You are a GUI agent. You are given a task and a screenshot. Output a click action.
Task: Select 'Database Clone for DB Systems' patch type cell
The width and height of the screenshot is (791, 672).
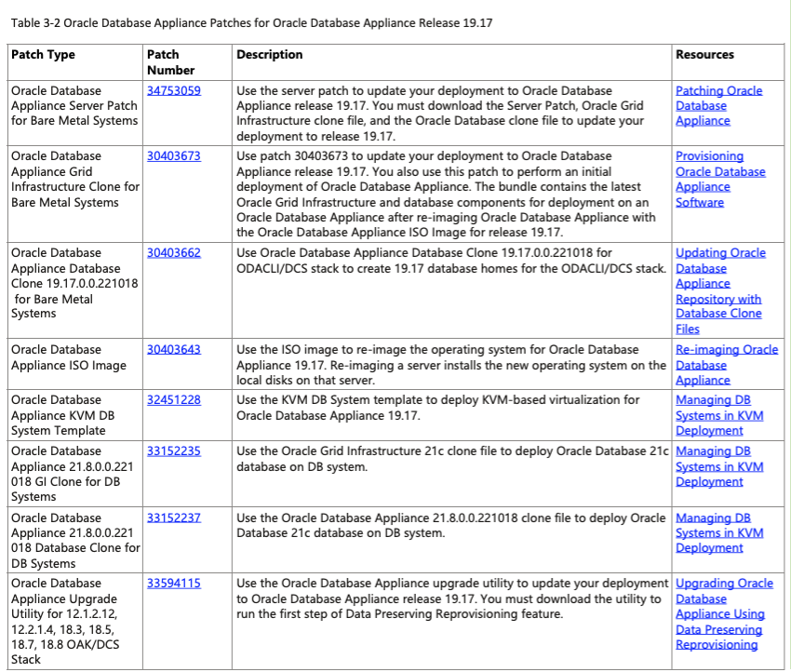[x=74, y=540]
